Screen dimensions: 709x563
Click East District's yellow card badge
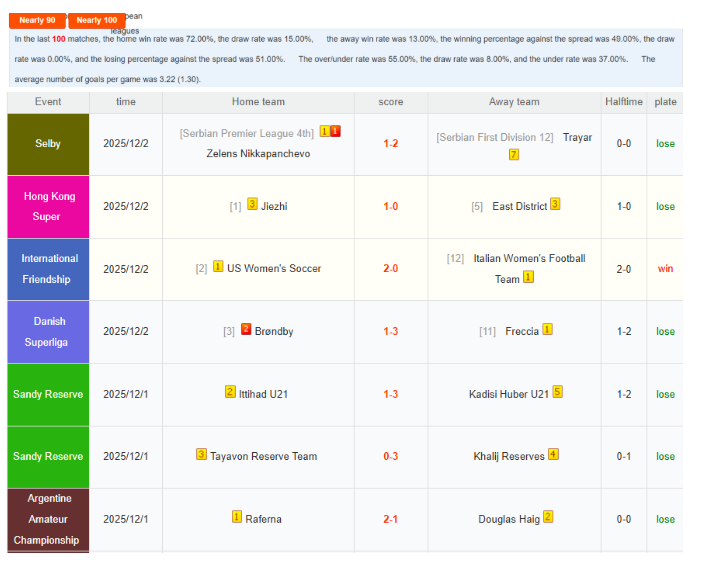point(555,204)
